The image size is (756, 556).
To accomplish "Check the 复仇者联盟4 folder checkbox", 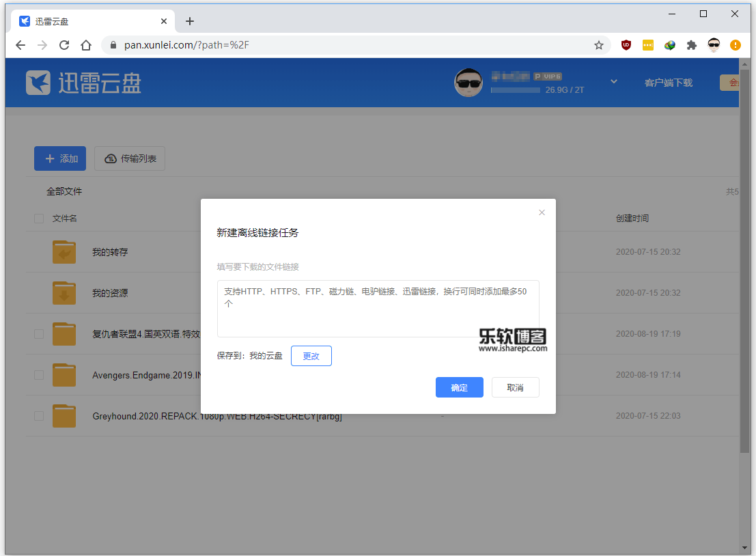I will coord(39,334).
